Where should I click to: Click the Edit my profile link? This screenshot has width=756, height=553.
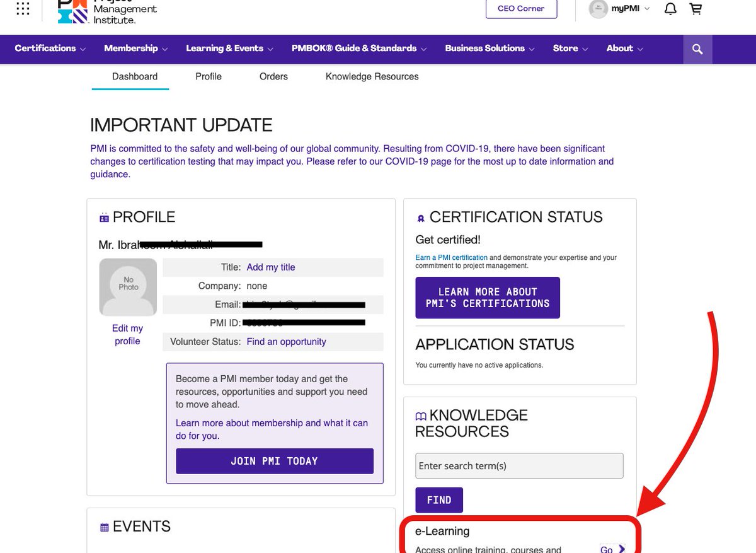tap(127, 335)
